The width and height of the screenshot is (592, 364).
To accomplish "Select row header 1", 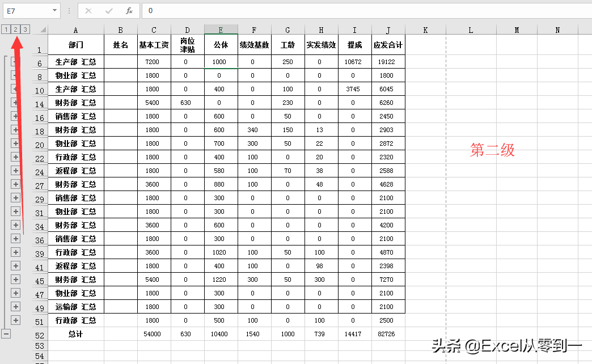I will (39, 45).
